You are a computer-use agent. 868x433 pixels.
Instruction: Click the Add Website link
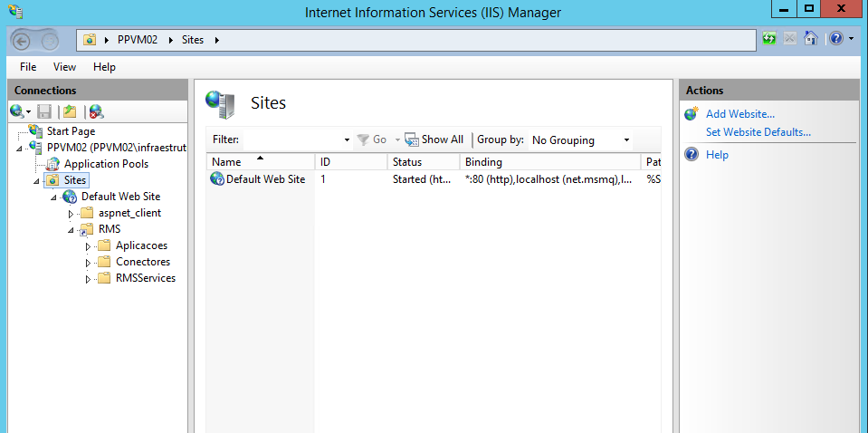(740, 114)
